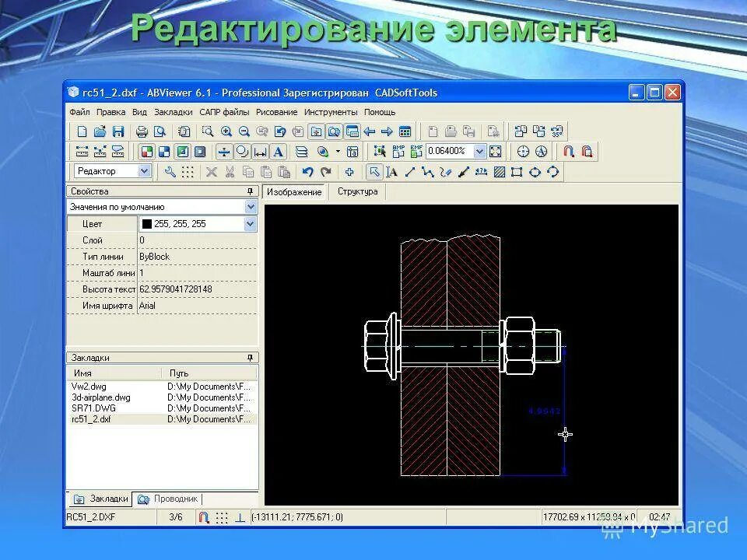
Task: Click the Имя шрифта value Arial
Action: [147, 306]
